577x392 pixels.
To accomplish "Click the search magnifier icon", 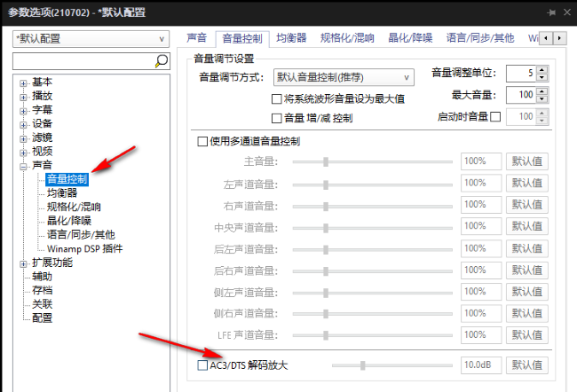I will [161, 61].
